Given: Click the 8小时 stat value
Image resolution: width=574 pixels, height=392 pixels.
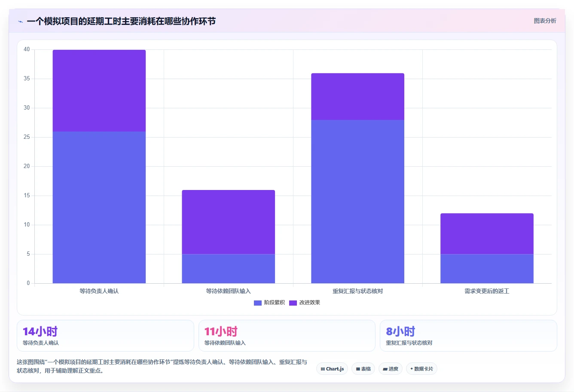Looking at the screenshot, I should coord(400,331).
